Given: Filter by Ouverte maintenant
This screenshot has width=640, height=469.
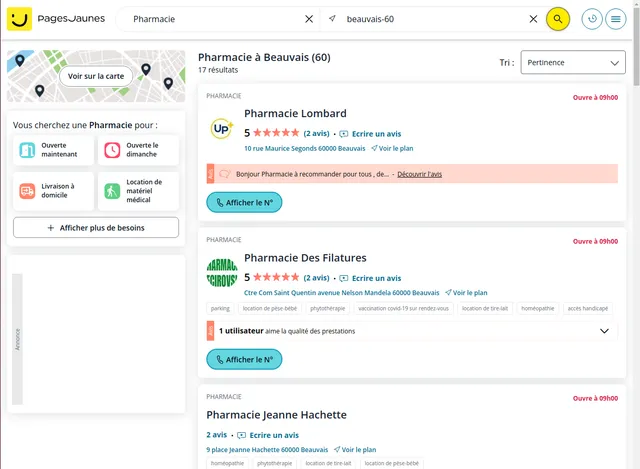Looking at the screenshot, I should (53, 150).
